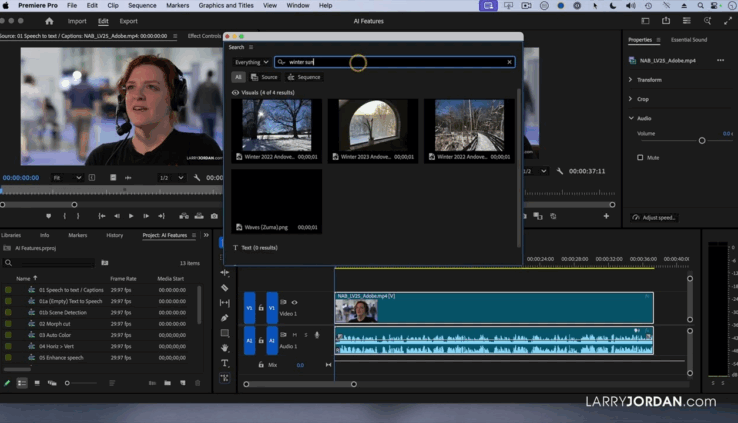Select the Type tool
Viewport: 738px width, 423px height.
225,363
